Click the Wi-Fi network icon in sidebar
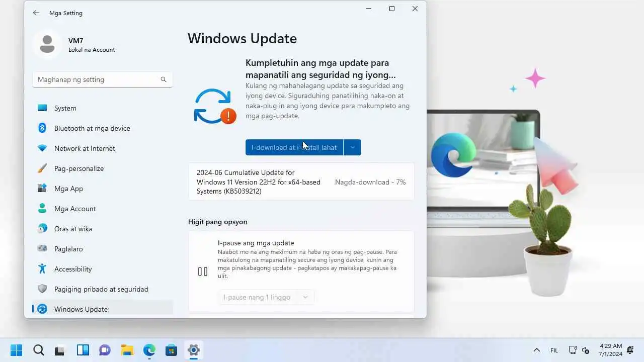This screenshot has height=362, width=644. 42,148
